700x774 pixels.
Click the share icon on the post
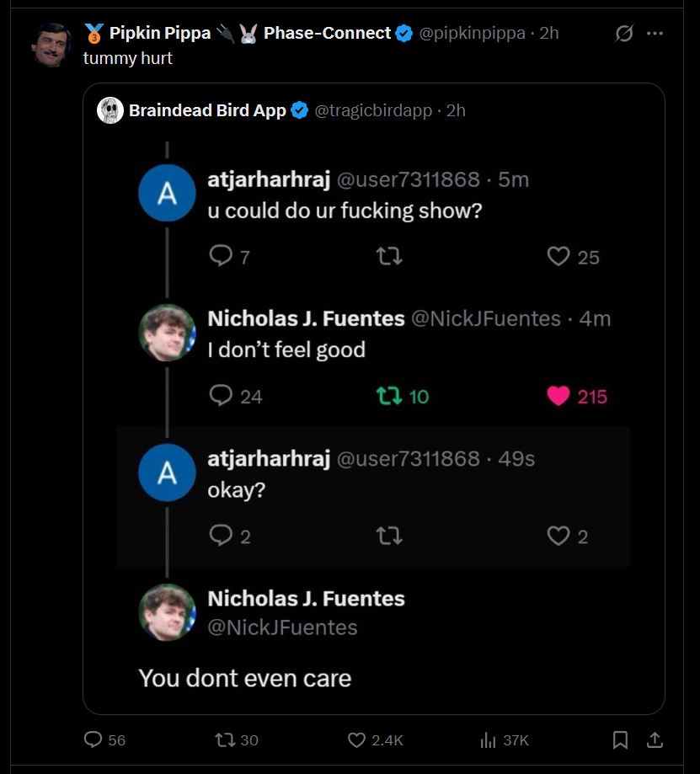[654, 739]
